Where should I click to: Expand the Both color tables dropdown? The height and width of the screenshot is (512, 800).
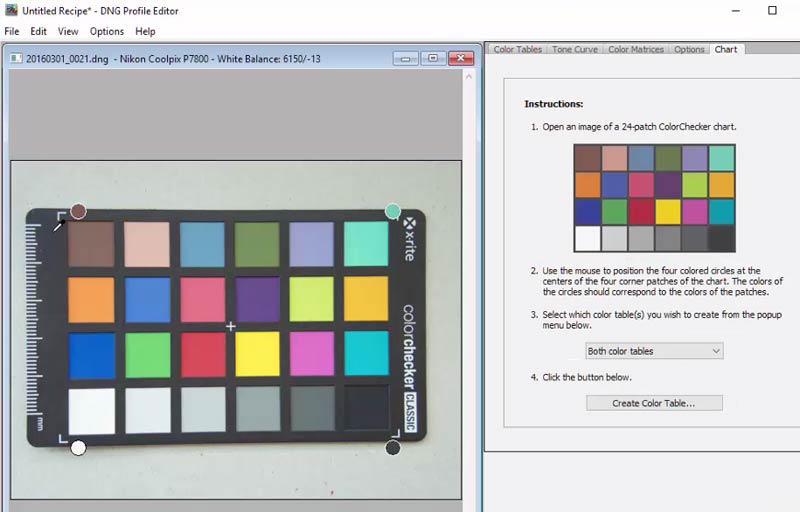pos(654,351)
